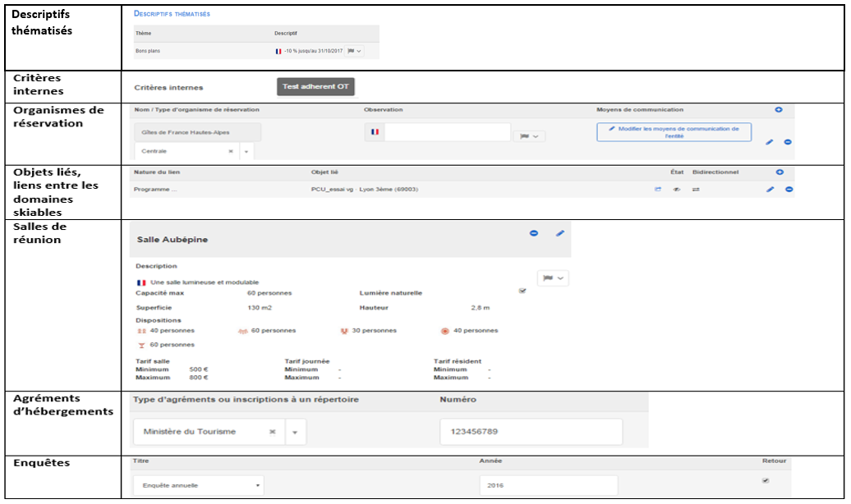Click theatre layout icon for 40 personnes
Screen dimensions: 851x504
pos(141,331)
